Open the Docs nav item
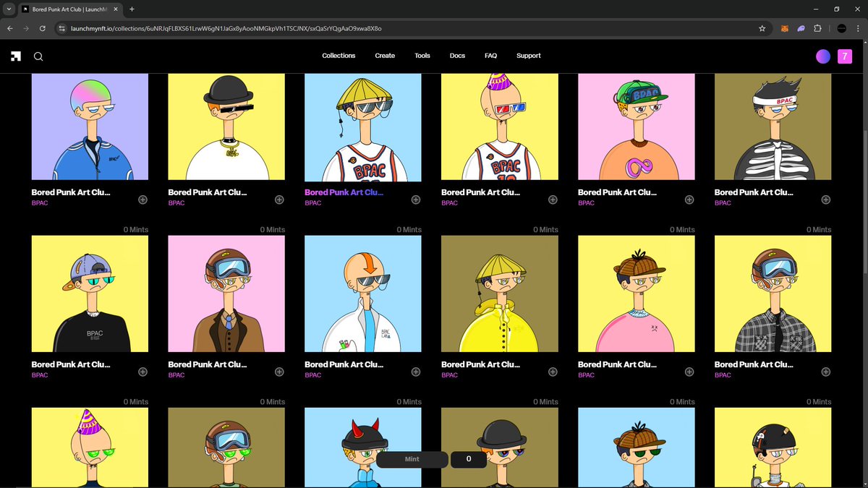 tap(457, 56)
